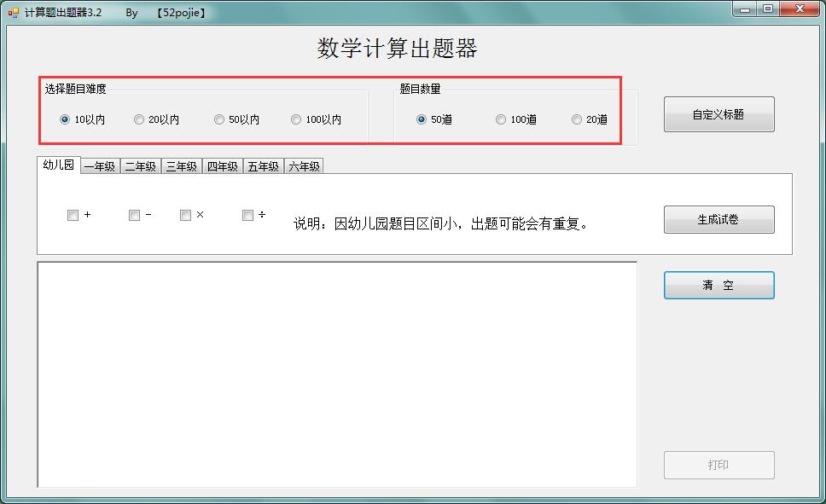Viewport: 826px width, 504px height.
Task: Open the 五年级 tab
Action: pyautogui.click(x=264, y=166)
